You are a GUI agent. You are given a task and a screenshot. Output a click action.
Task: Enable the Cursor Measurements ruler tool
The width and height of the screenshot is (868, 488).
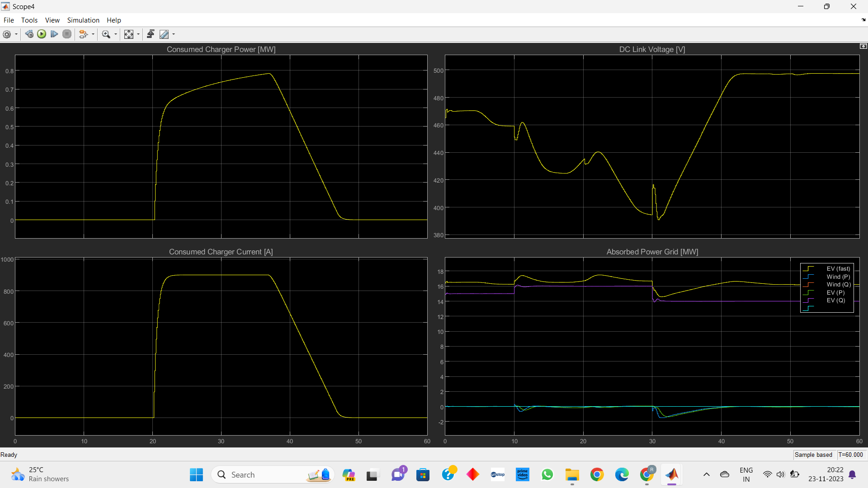[164, 34]
